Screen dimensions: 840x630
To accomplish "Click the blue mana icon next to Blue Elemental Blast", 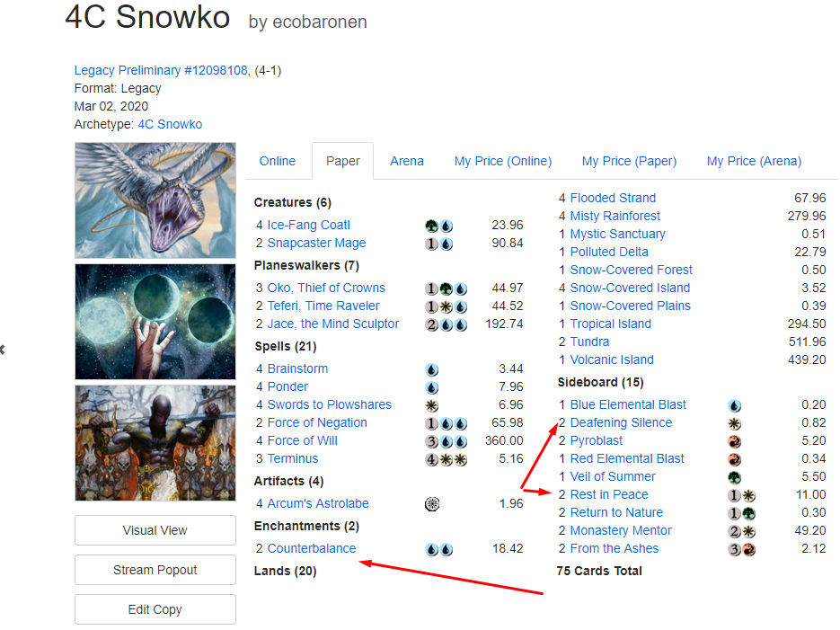I will click(x=735, y=405).
